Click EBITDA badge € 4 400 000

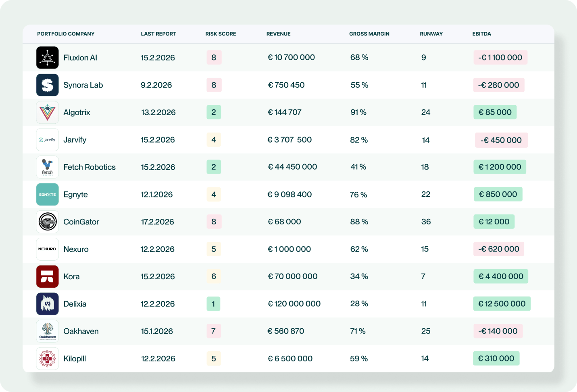[501, 276]
